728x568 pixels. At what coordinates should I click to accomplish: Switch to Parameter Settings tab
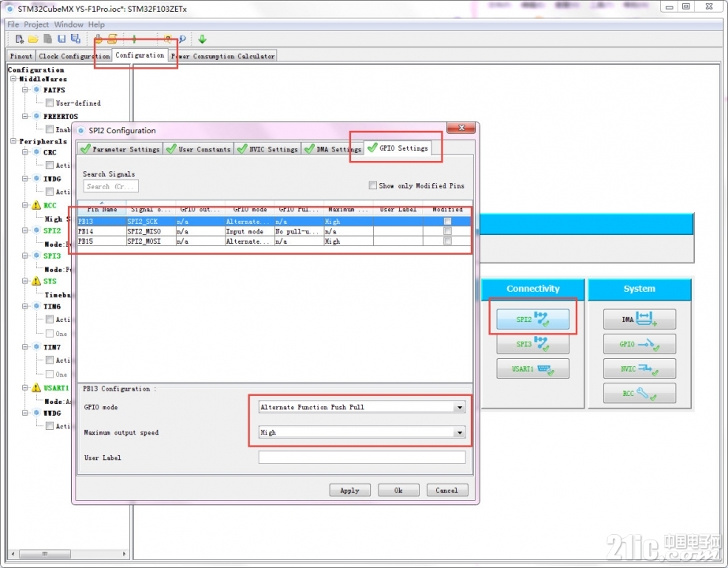point(120,149)
